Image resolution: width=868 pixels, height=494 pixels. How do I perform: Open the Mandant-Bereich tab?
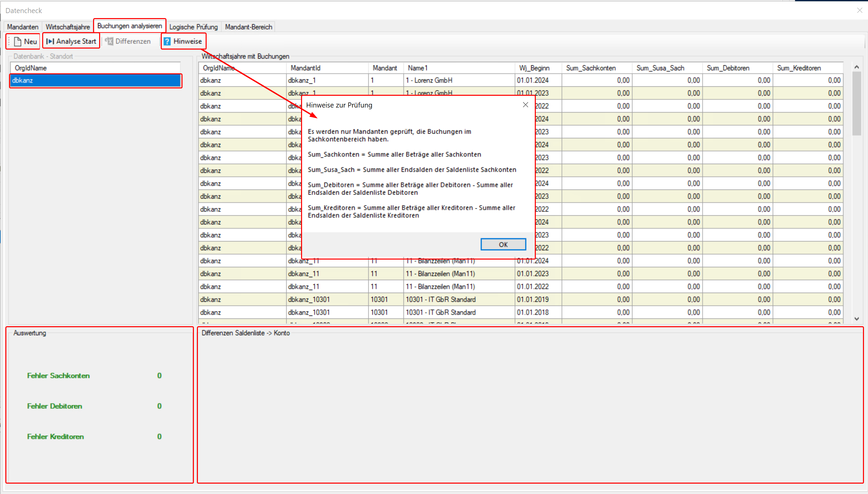tap(248, 27)
